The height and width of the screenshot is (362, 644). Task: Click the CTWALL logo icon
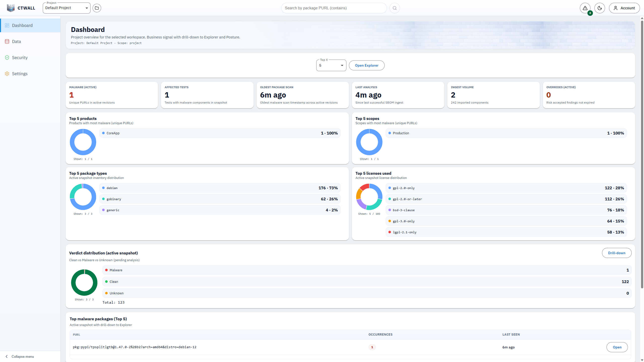coord(11,8)
